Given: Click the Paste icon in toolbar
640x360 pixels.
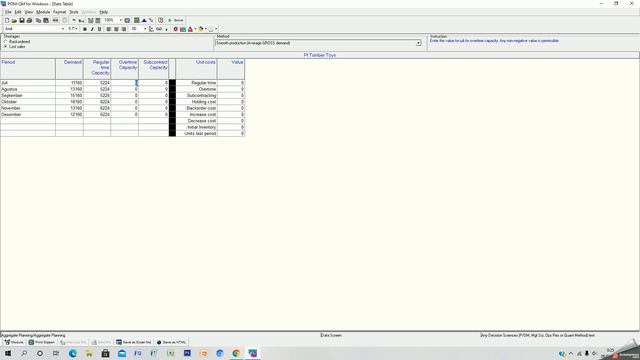Looking at the screenshot, I should 46,20.
